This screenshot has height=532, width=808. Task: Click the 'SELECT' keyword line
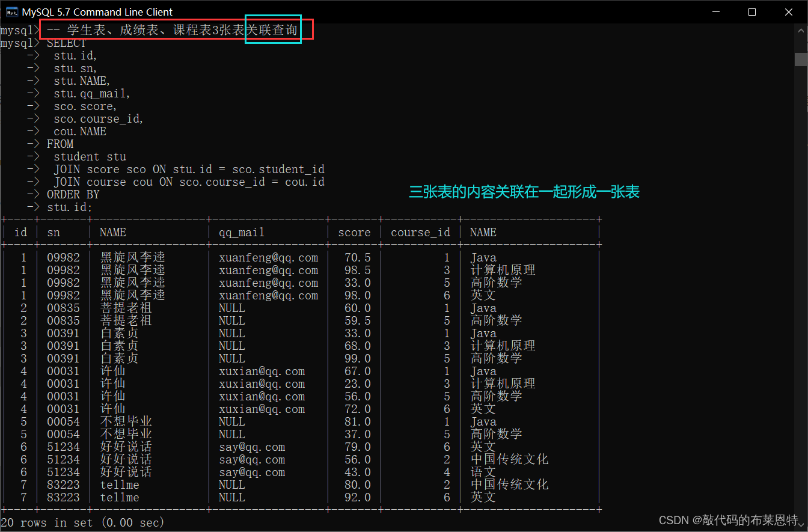pyautogui.click(x=67, y=43)
